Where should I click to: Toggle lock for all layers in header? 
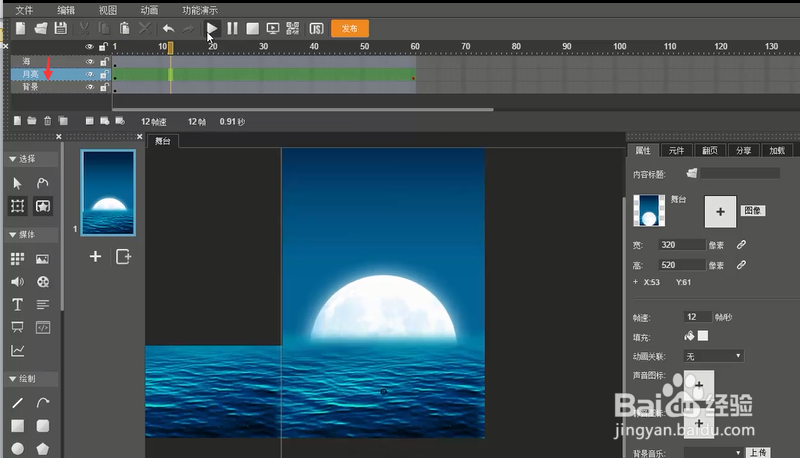[104, 47]
